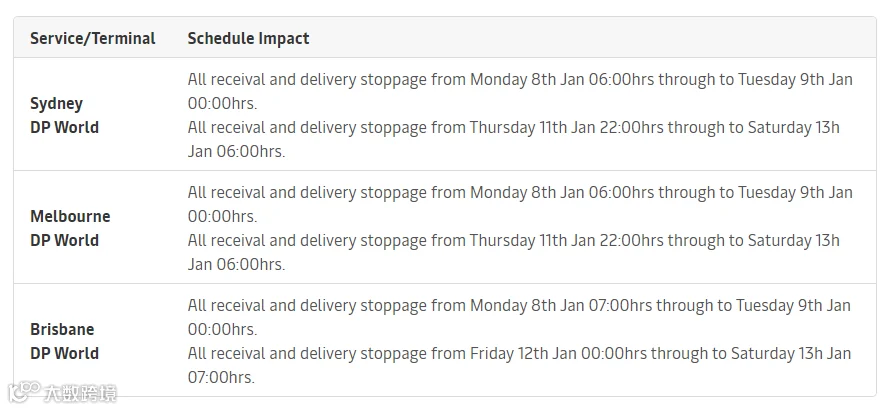Click Brisbane's Friday 12th Jan 00:00hrs stoppage line
Viewport: 890px width, 410px height.
point(519,365)
